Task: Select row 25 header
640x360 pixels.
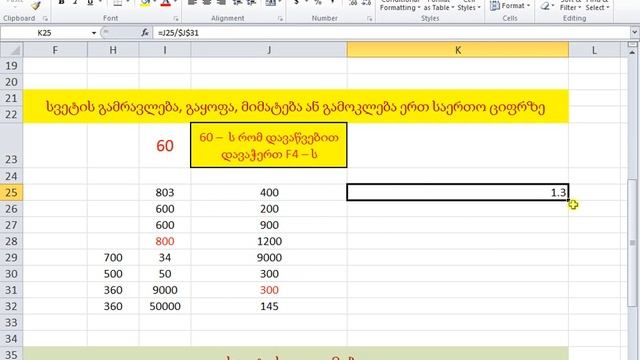Action: (11, 192)
